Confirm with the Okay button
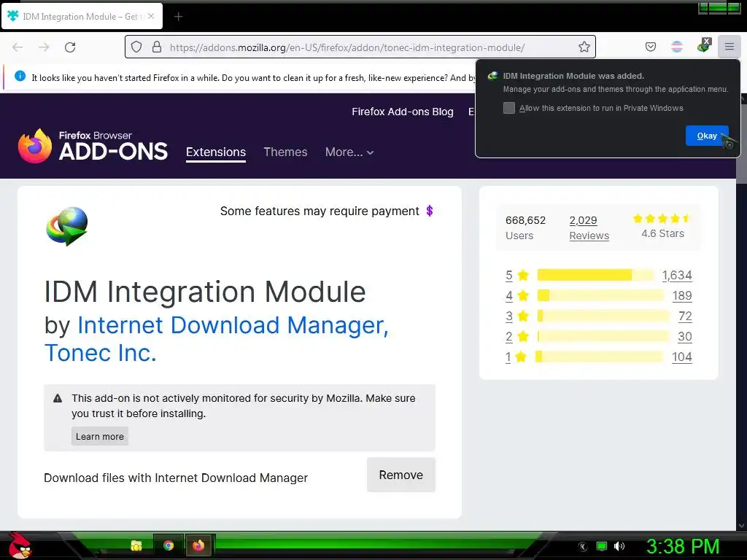Viewport: 747px width, 560px height. [707, 136]
